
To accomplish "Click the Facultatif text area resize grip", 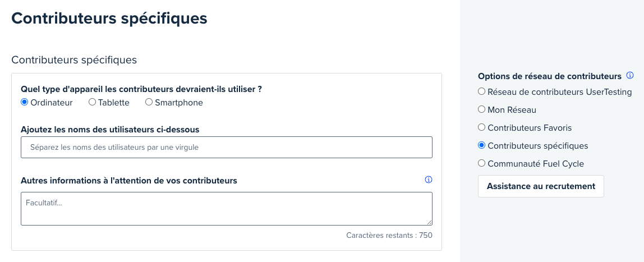I will (x=429, y=222).
